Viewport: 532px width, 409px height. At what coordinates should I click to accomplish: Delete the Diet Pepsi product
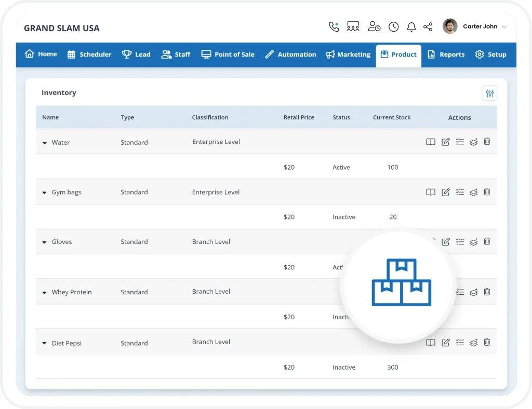pyautogui.click(x=487, y=342)
